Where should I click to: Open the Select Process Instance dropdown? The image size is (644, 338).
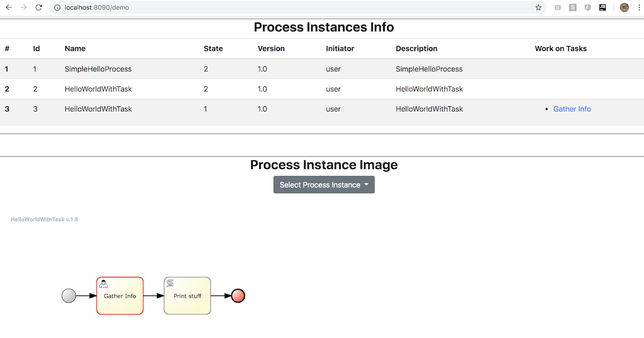[324, 185]
